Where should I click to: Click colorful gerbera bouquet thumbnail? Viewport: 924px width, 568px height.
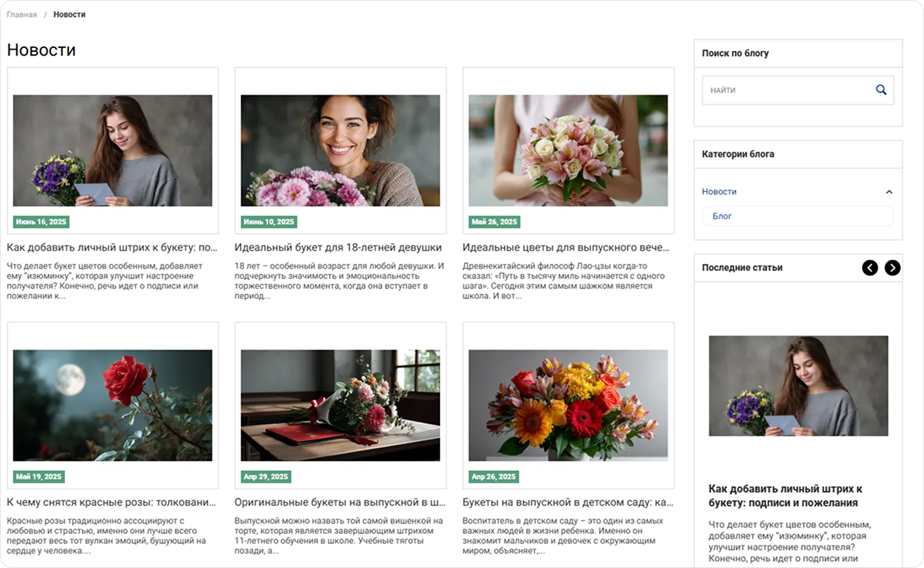click(568, 405)
